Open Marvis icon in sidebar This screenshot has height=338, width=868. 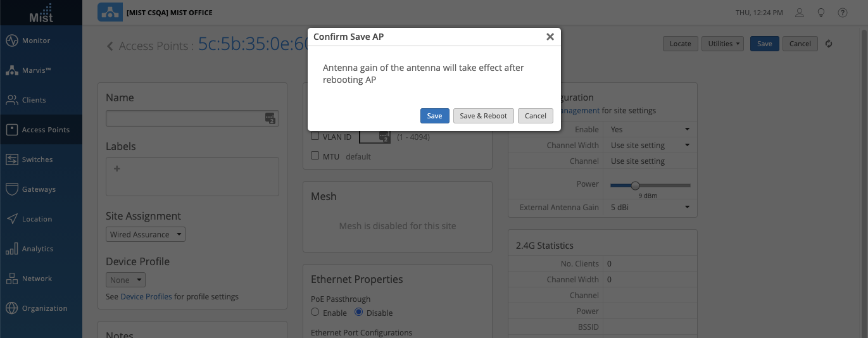point(11,70)
